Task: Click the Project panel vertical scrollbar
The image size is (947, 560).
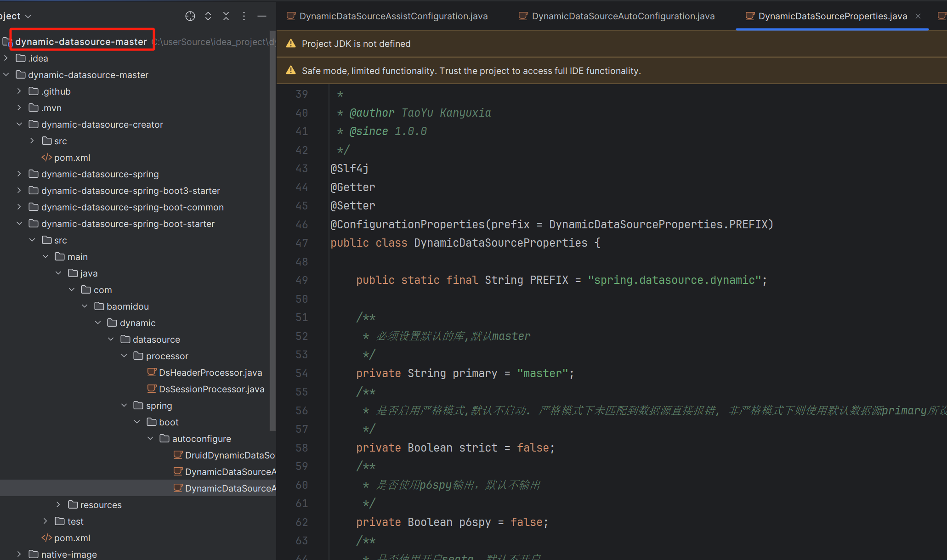Action: point(273,230)
